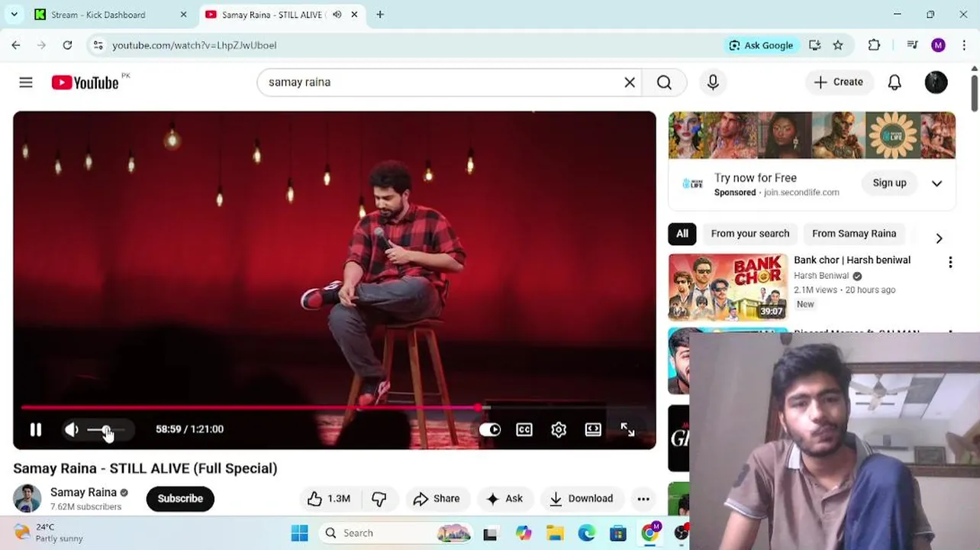The height and width of the screenshot is (550, 980).
Task: Close the Samay Raina YouTube tab
Action: pyautogui.click(x=354, y=15)
